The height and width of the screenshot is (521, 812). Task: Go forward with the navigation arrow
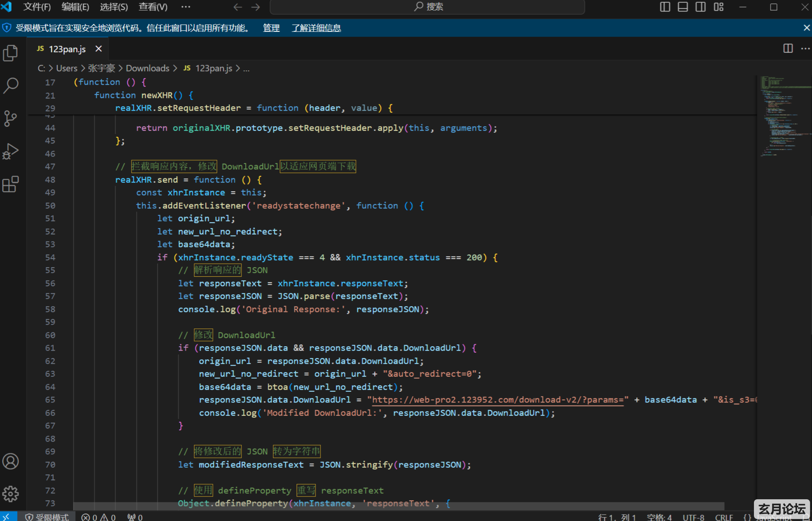click(x=256, y=7)
